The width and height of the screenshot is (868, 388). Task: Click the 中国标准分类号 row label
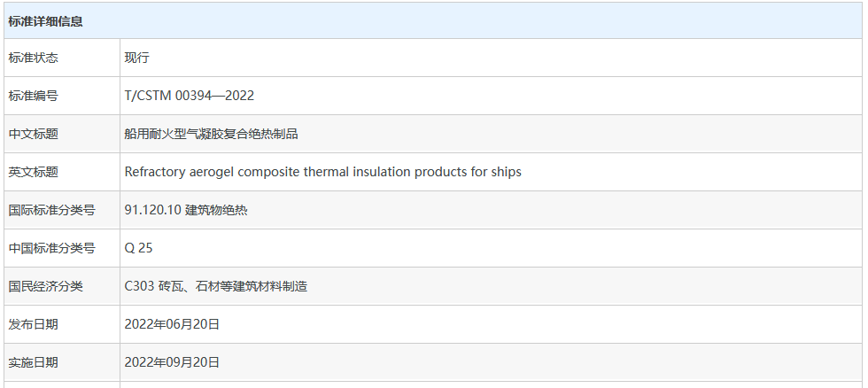point(51,248)
